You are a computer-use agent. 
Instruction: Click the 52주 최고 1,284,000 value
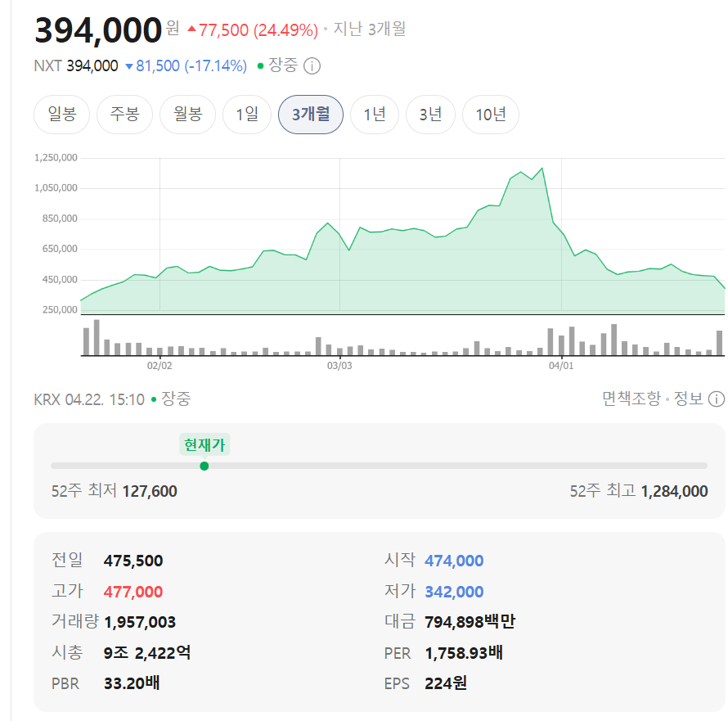(x=674, y=491)
